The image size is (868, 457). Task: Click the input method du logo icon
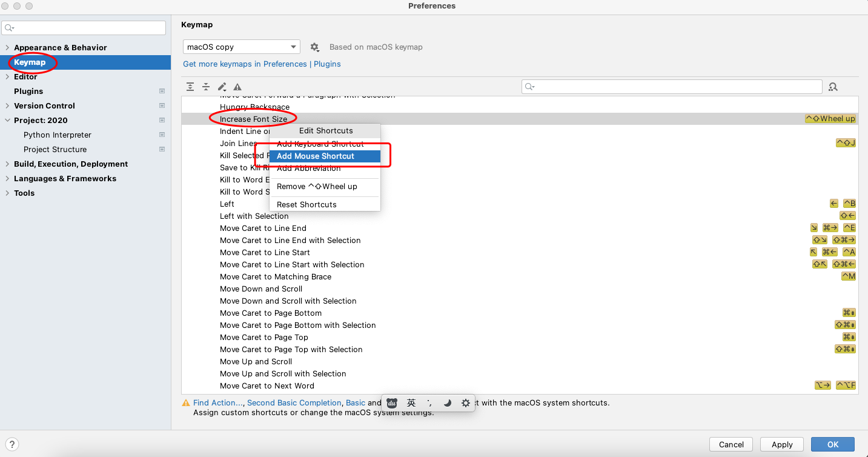(392, 402)
